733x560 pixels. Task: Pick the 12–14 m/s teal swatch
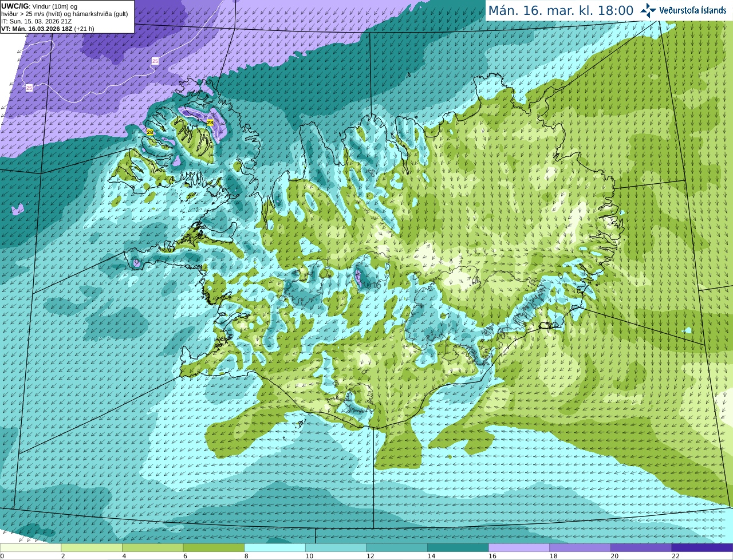397,547
